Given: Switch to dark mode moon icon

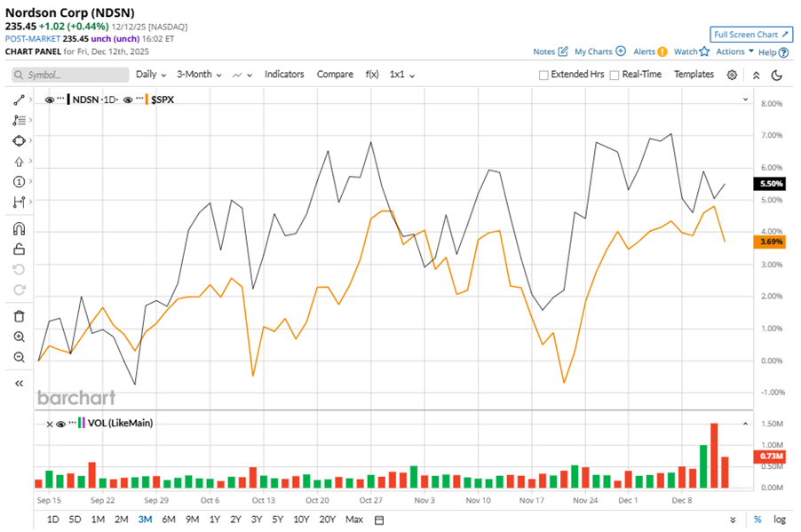Looking at the screenshot, I should tap(776, 75).
